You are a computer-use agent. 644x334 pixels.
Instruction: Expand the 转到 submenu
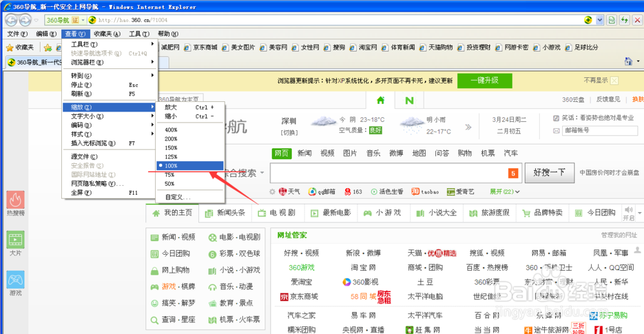(x=110, y=75)
